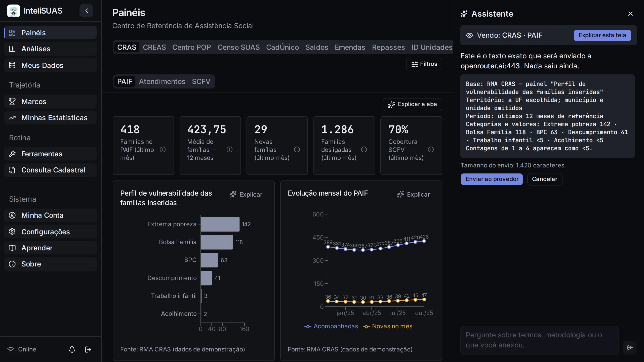Open Ferramentas wrench item
This screenshot has width=644, height=362.
50,154
